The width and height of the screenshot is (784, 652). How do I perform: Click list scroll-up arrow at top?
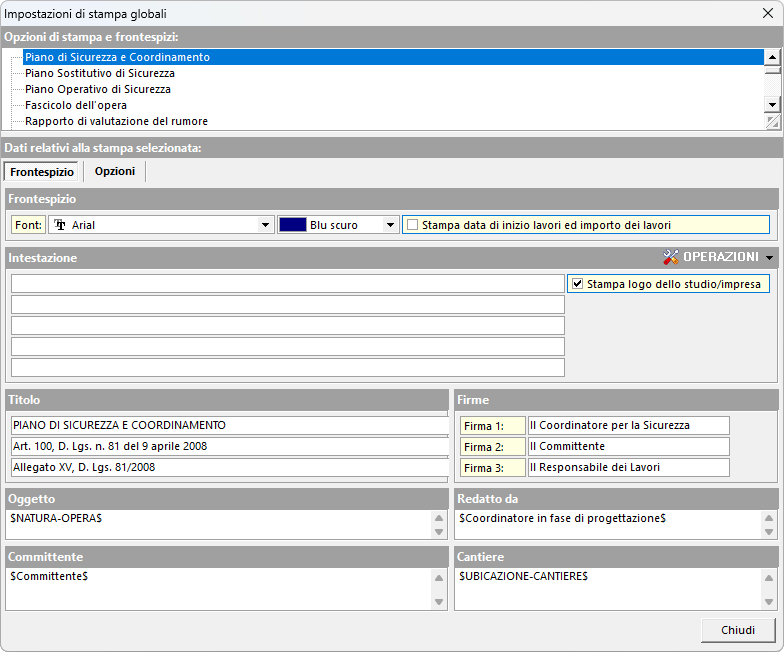(x=771, y=57)
